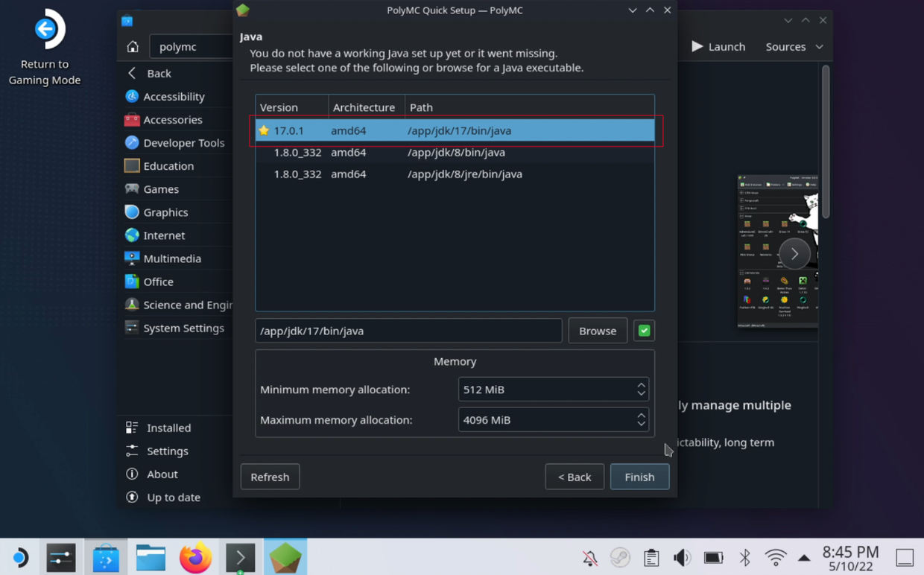Open the clipboard tray icon

click(x=651, y=557)
